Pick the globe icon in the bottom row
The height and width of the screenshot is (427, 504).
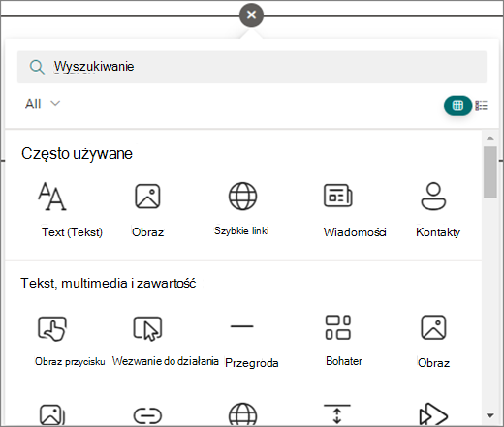[242, 414]
